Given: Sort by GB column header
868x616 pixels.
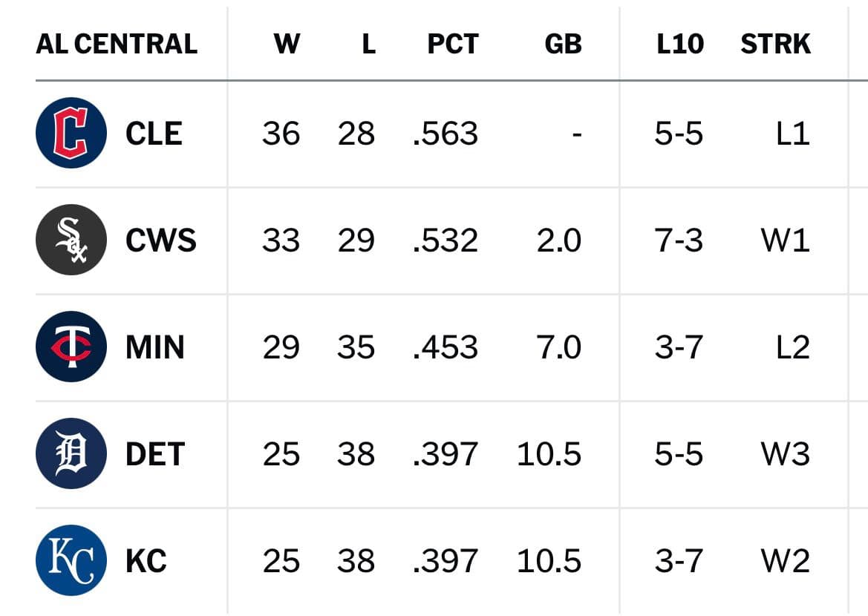Looking at the screenshot, I should click(x=563, y=44).
